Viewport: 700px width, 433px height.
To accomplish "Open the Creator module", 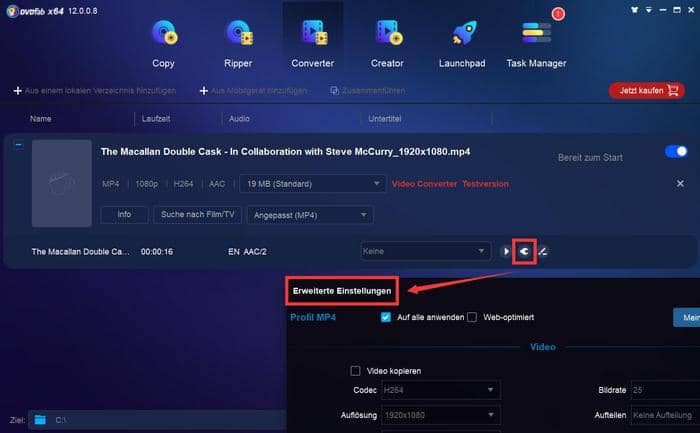I will (x=387, y=44).
